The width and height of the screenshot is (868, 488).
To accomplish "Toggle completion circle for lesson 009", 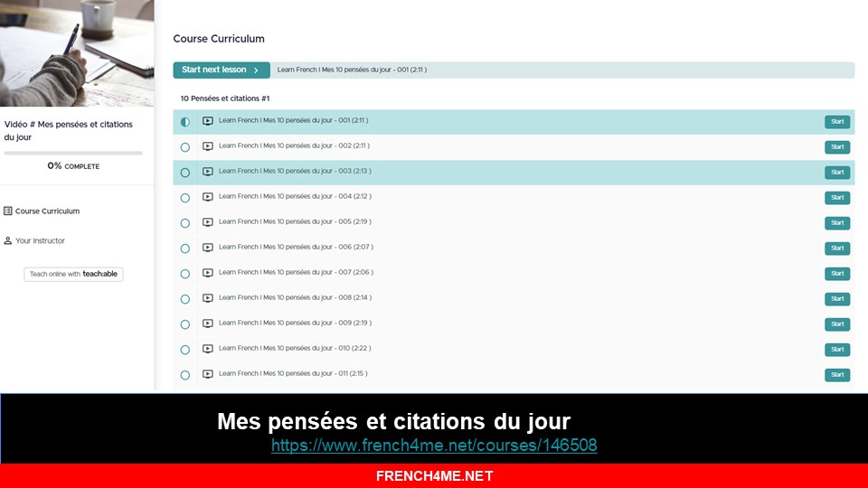I will click(x=185, y=324).
